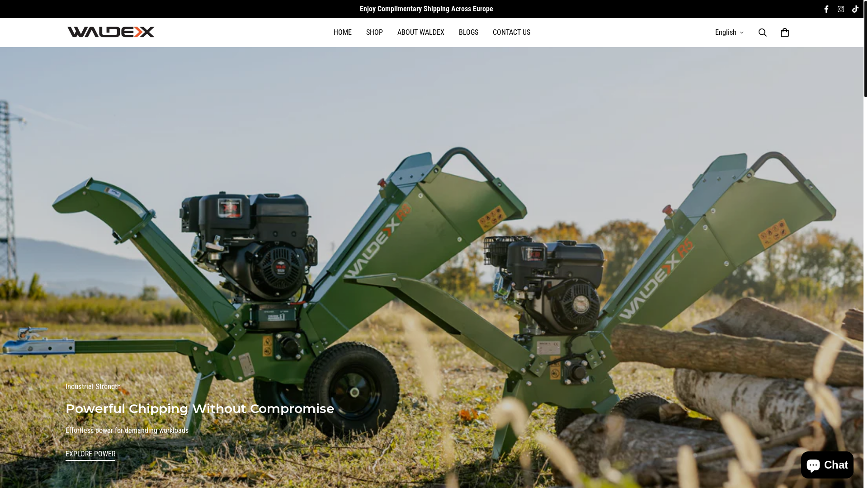The width and height of the screenshot is (868, 488).
Task: Click the Effortless power for demanding workloads text
Action: 127,431
